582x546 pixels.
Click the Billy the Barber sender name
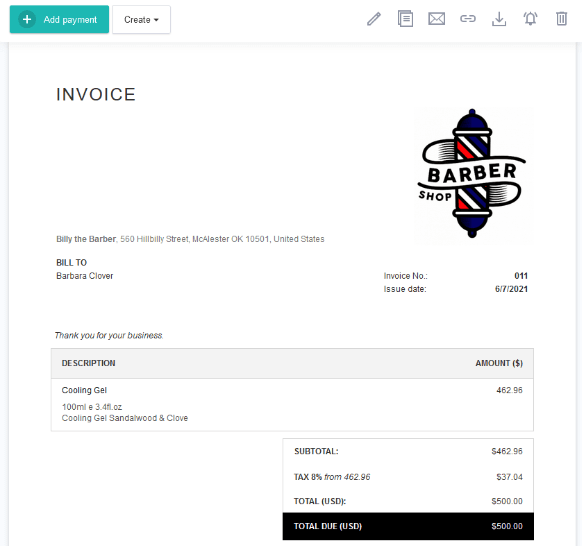[x=86, y=239]
